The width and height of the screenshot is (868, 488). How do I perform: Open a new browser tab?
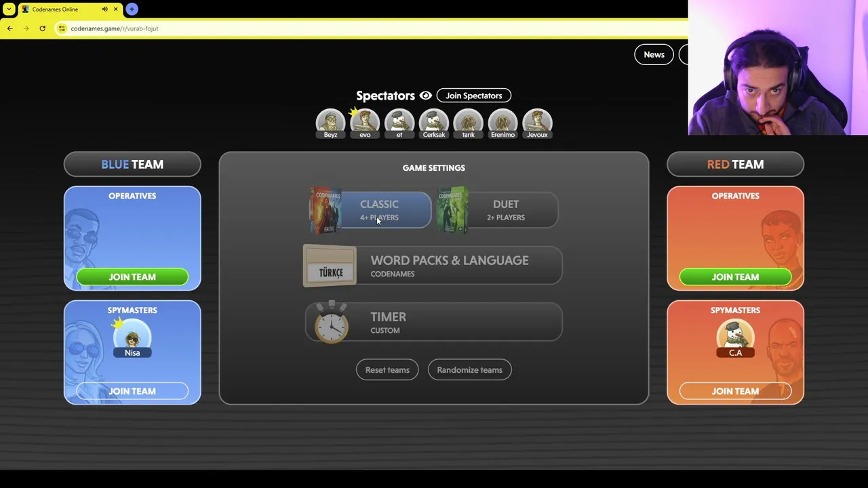[132, 9]
